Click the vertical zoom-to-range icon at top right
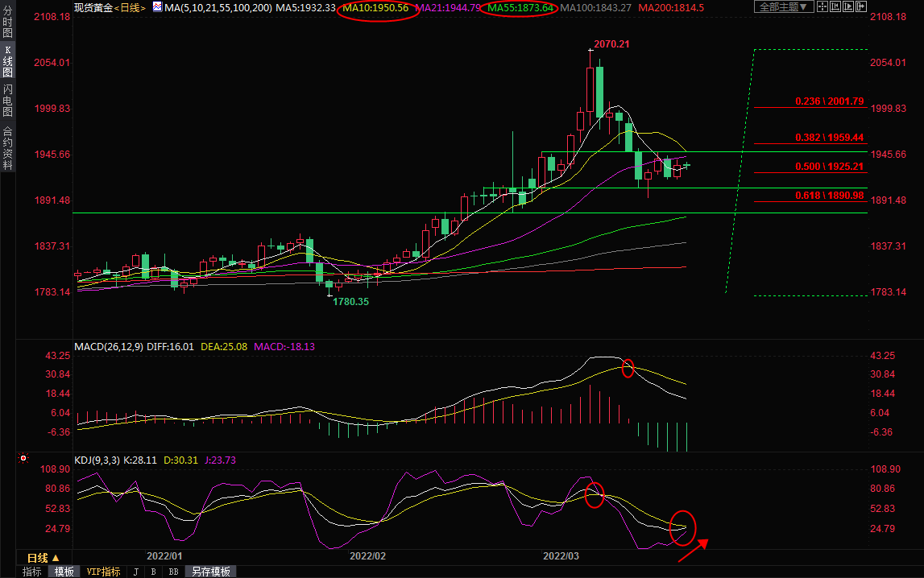The width and height of the screenshot is (924, 578). [x=835, y=6]
